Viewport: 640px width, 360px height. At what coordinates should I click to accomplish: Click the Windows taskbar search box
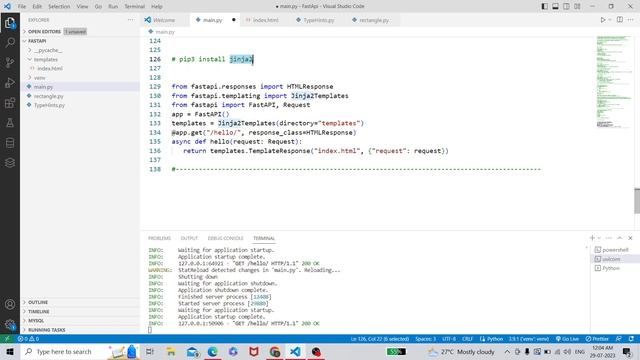point(63,352)
